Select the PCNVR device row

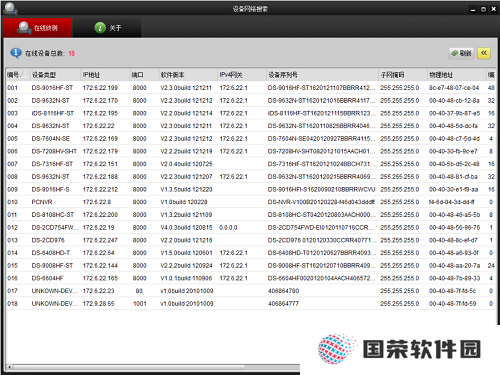pyautogui.click(x=251, y=202)
